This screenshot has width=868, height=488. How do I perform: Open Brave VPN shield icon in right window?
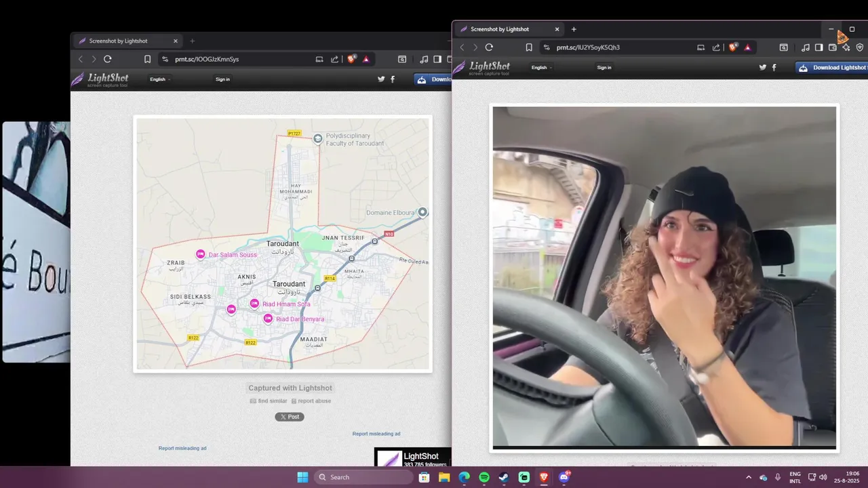point(860,47)
